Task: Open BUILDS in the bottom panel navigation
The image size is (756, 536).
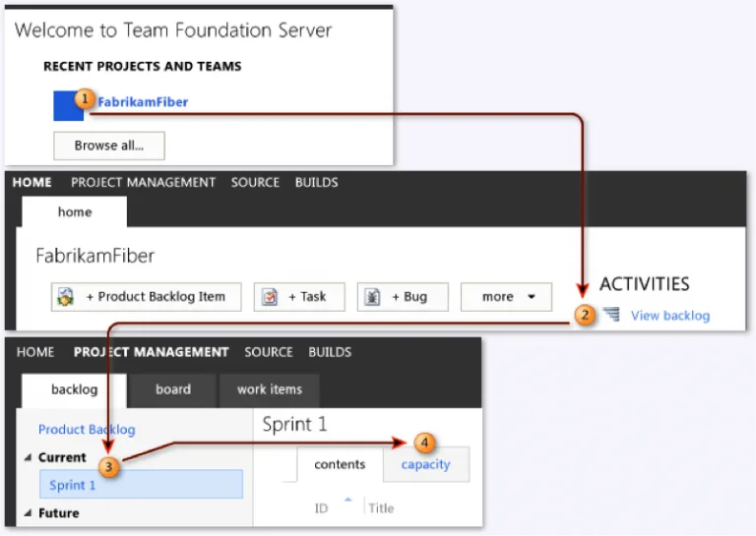Action: pos(330,352)
